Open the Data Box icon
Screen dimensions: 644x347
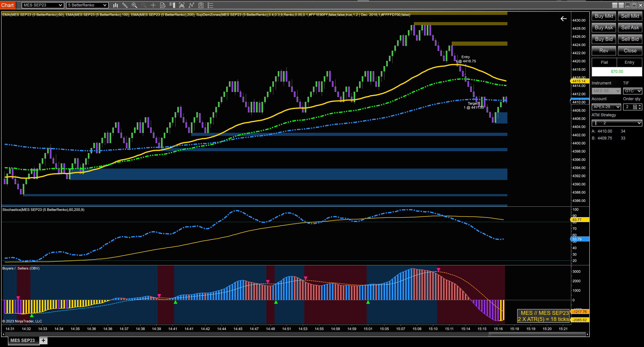[x=163, y=5]
